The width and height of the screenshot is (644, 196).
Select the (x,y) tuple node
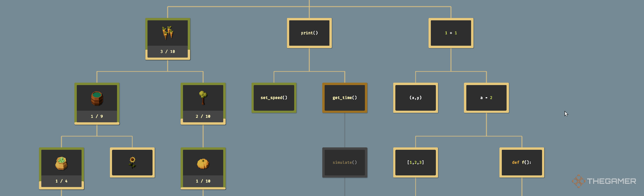click(x=415, y=98)
